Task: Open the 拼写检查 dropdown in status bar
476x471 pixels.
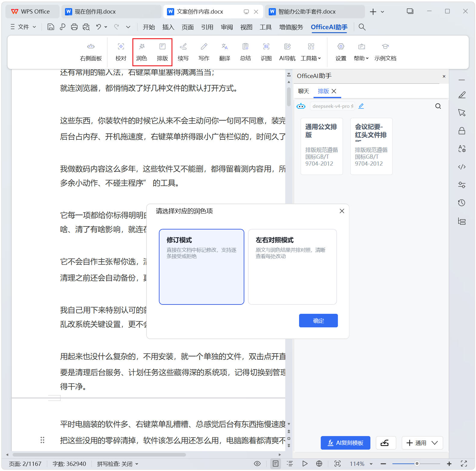Action: point(118,464)
